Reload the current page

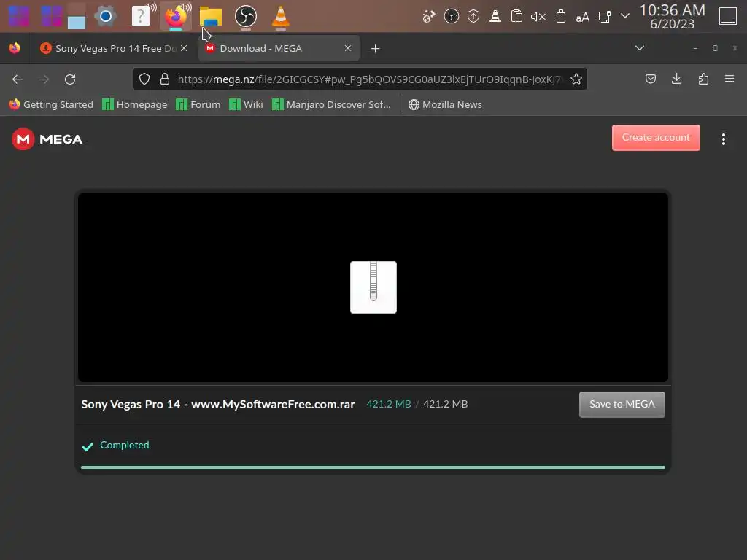[x=70, y=79]
